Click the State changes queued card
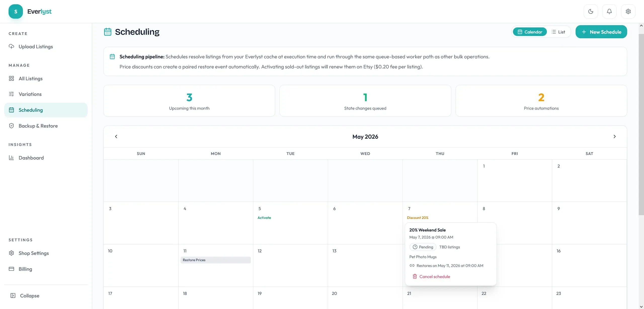The width and height of the screenshot is (644, 309). click(x=365, y=101)
